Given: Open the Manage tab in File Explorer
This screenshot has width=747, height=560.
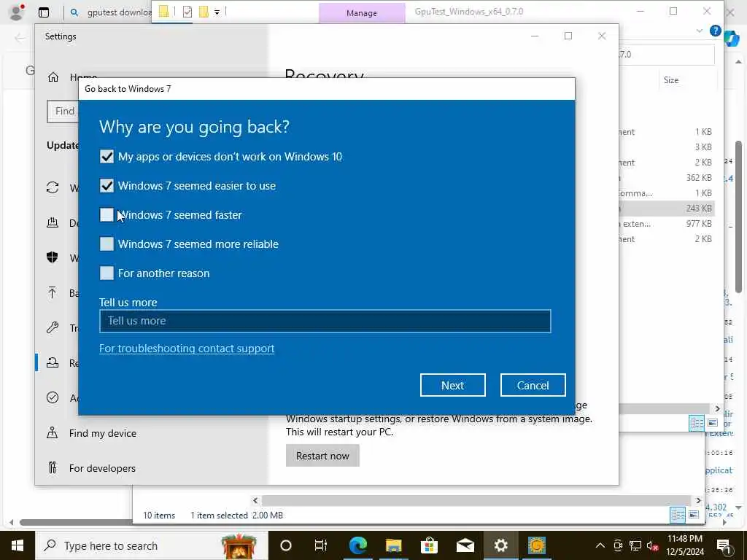Looking at the screenshot, I should click(x=362, y=13).
